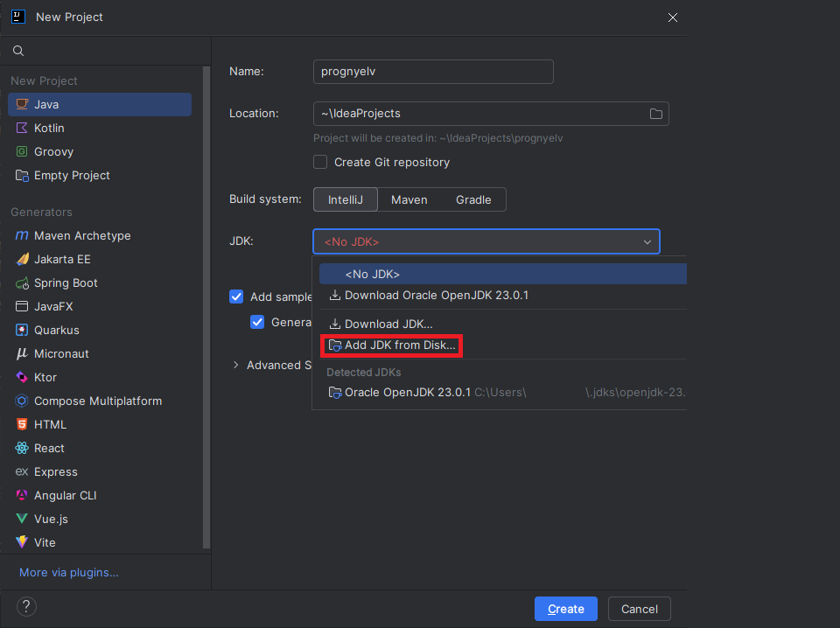Viewport: 840px width, 628px height.
Task: Open help via question mark icon
Action: click(x=26, y=607)
